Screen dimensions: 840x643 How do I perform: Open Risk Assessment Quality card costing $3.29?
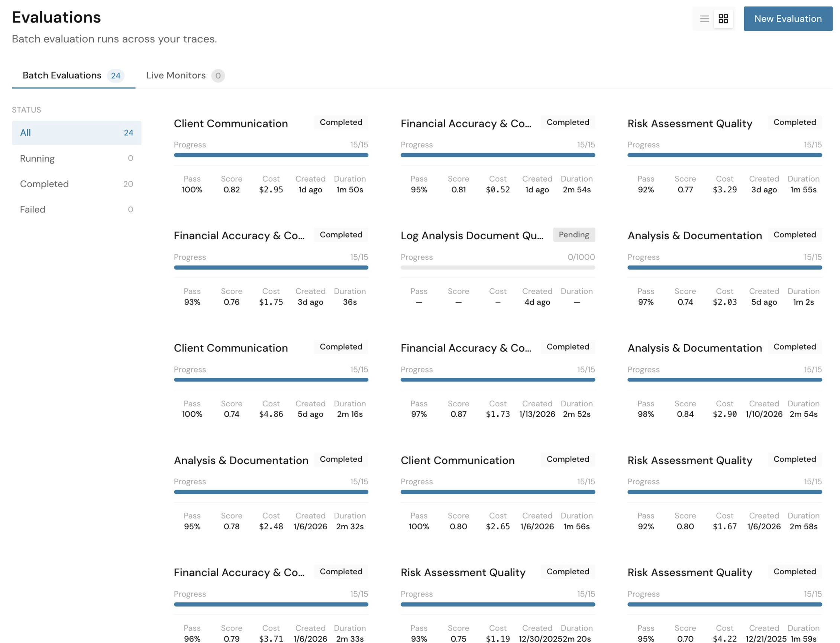(x=689, y=124)
